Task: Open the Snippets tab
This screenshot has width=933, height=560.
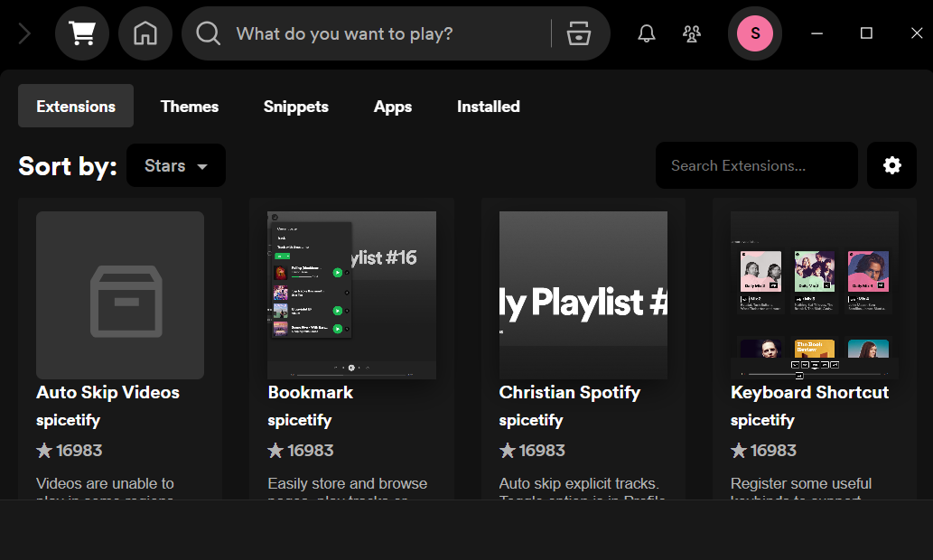Action: tap(296, 106)
